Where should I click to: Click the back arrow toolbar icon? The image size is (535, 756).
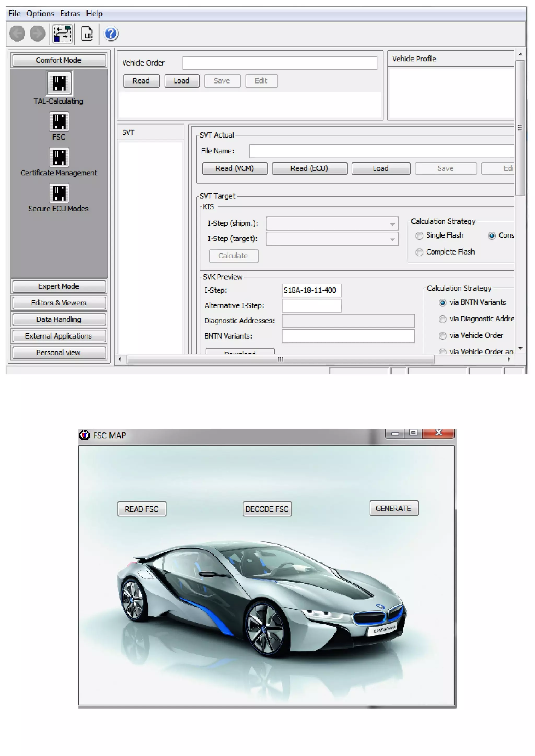(17, 34)
